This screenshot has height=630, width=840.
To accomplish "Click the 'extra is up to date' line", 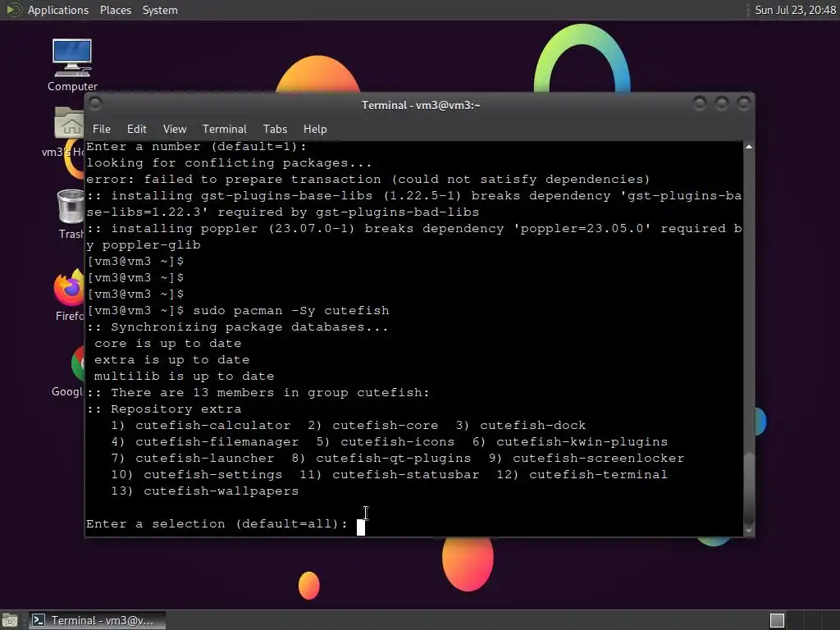I will pyautogui.click(x=172, y=360).
